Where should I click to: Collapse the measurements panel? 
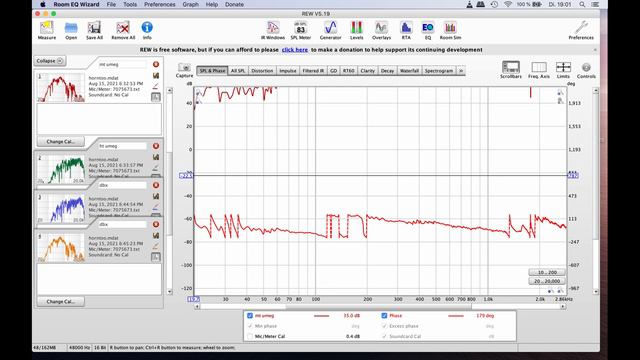click(x=50, y=61)
